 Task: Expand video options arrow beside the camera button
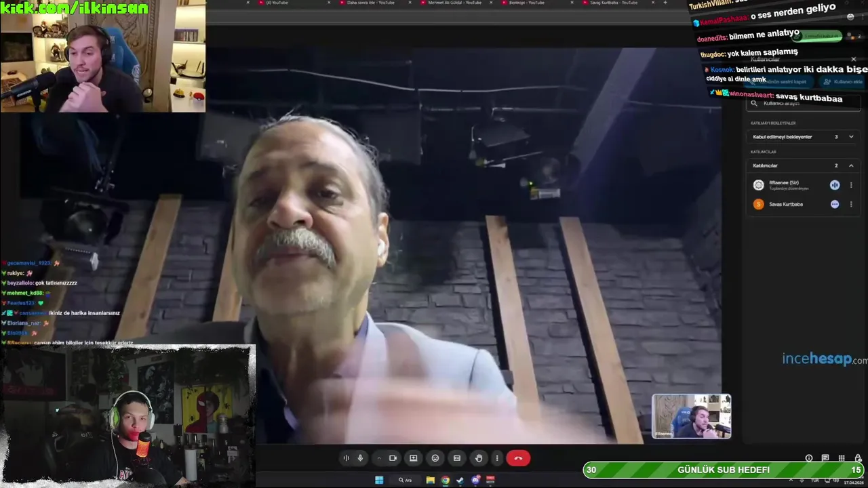tap(379, 458)
